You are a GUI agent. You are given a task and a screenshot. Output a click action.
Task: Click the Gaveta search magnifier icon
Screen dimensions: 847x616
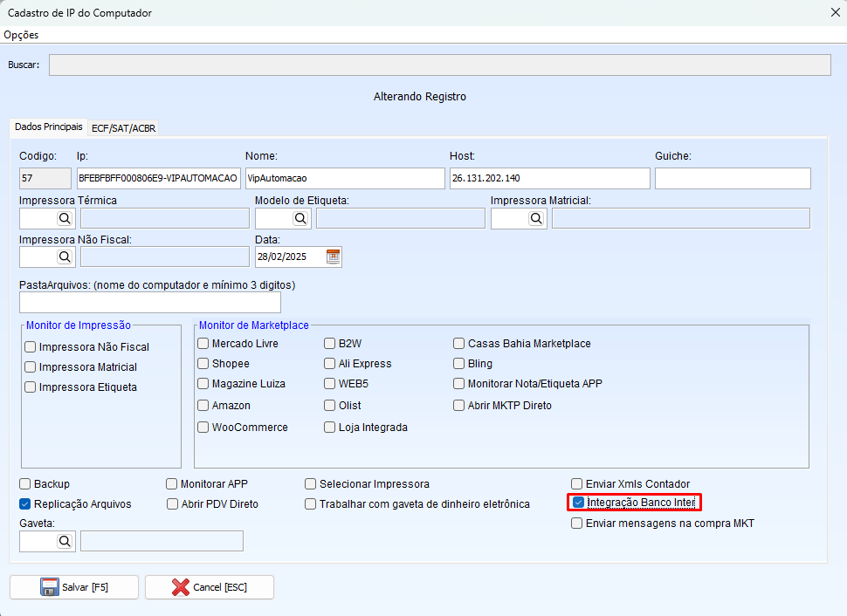click(x=65, y=541)
